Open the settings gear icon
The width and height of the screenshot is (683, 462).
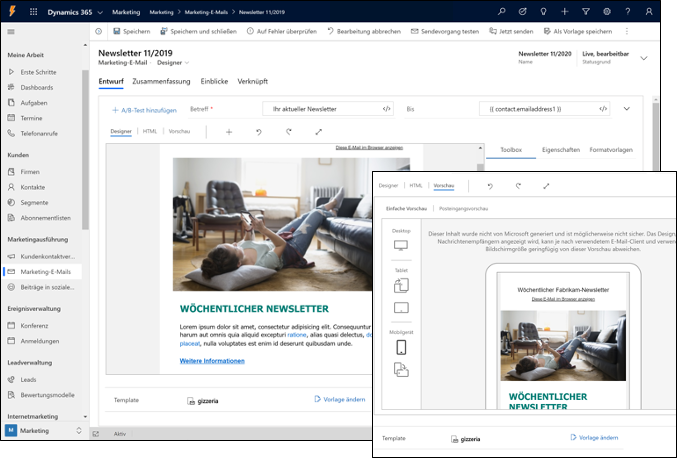pyautogui.click(x=607, y=12)
